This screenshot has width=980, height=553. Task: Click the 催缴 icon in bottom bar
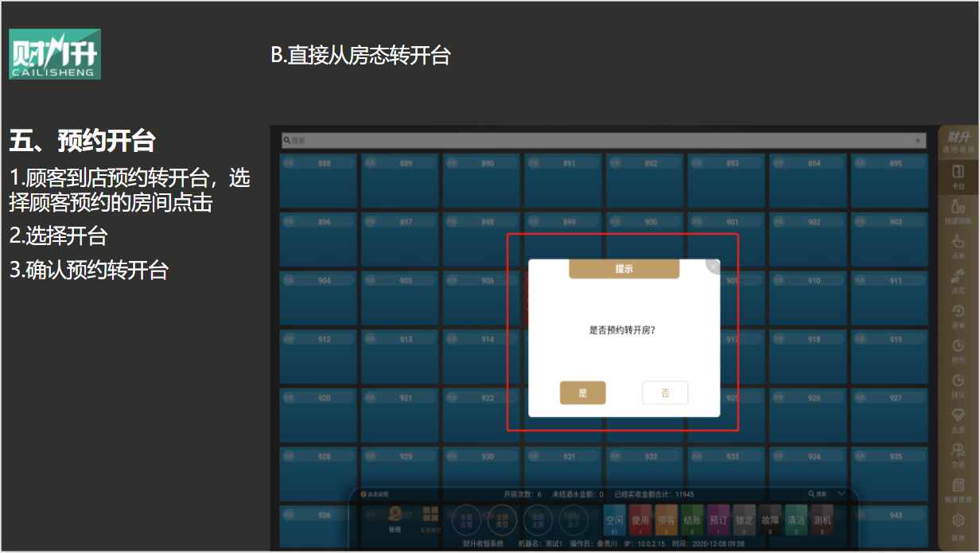(395, 519)
